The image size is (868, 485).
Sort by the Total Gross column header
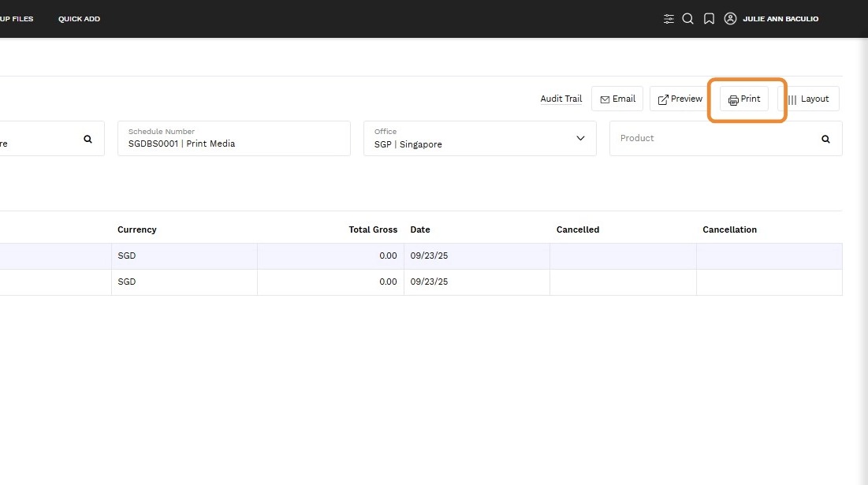tap(373, 229)
